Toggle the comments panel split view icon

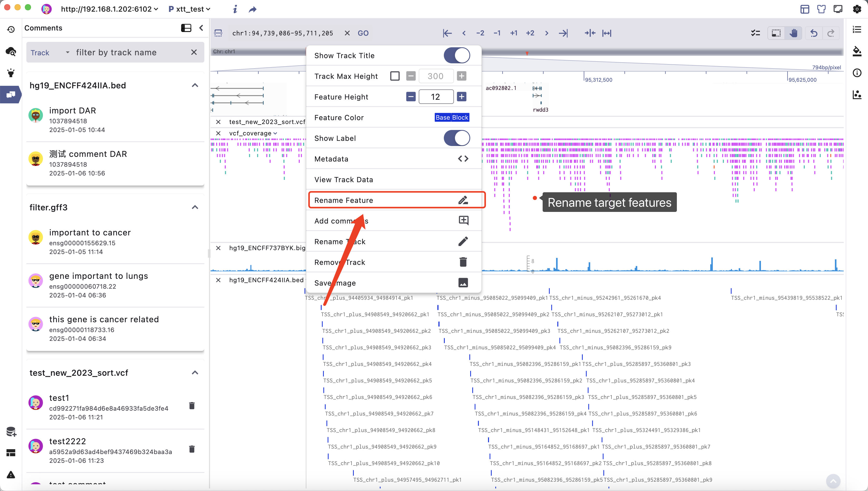(x=186, y=28)
